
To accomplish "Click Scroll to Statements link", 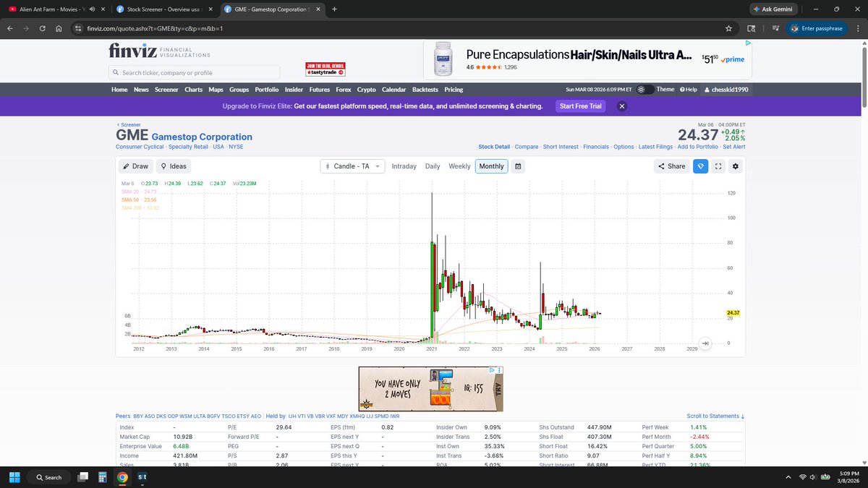I will click(715, 416).
